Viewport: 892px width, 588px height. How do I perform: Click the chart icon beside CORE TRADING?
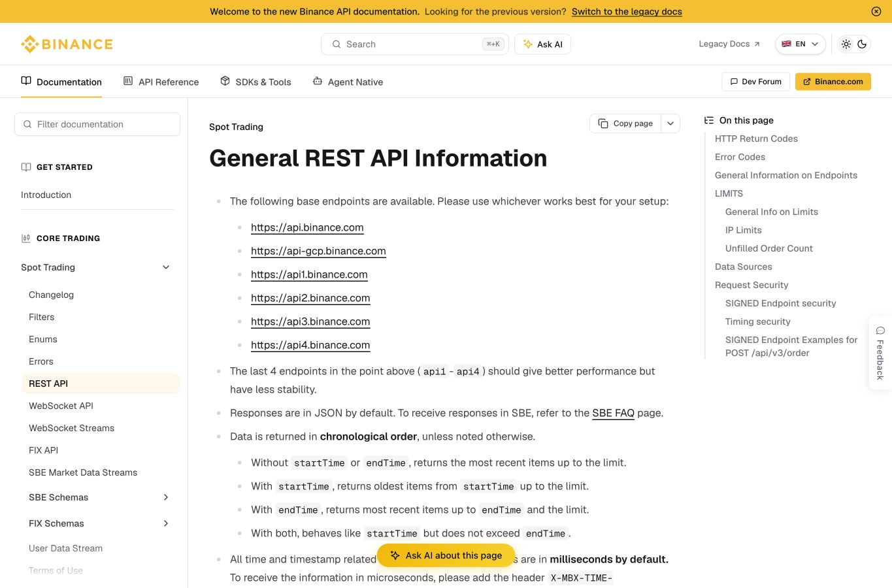pos(26,238)
